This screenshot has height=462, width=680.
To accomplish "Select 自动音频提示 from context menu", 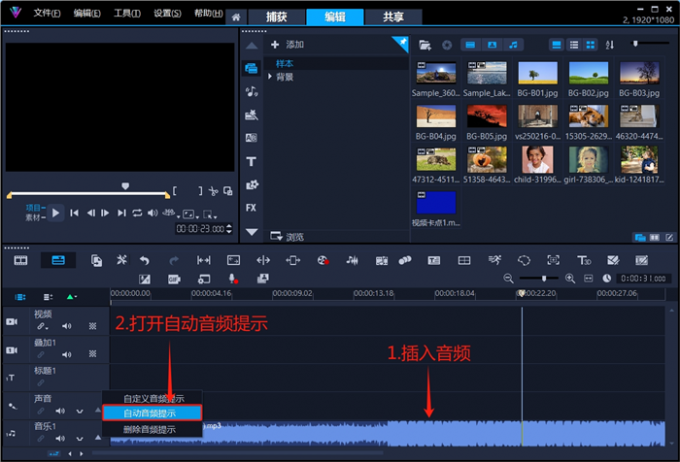I will 149,413.
